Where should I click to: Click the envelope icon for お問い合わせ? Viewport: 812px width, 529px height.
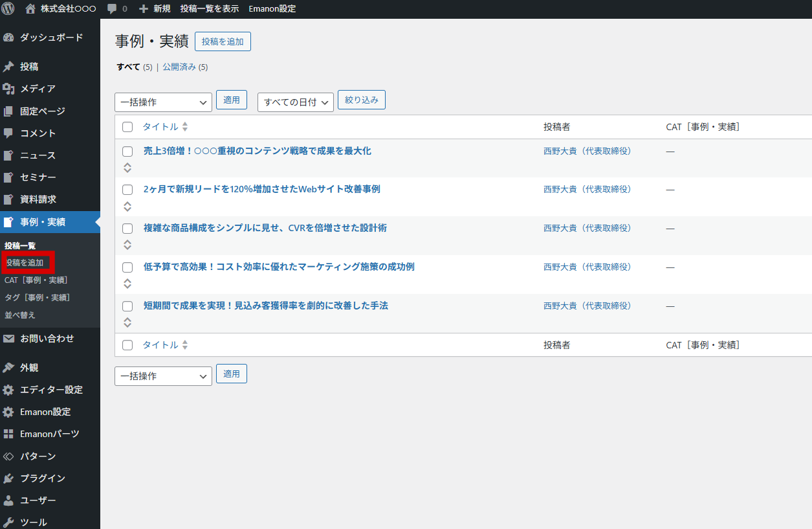pyautogui.click(x=8, y=339)
